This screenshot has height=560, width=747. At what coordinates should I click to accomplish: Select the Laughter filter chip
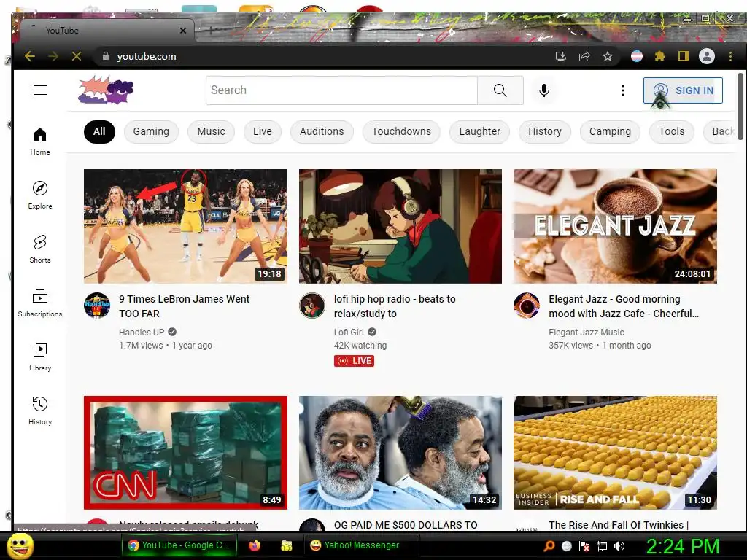(x=479, y=131)
